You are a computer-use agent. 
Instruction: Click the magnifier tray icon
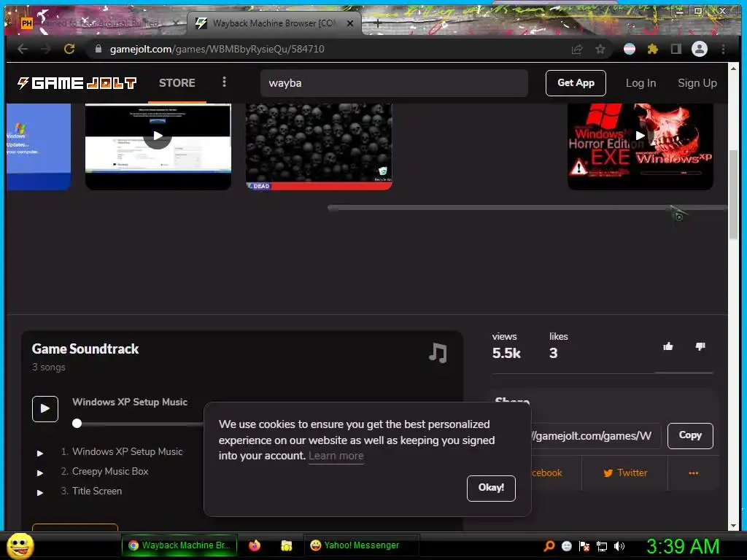tap(549, 546)
